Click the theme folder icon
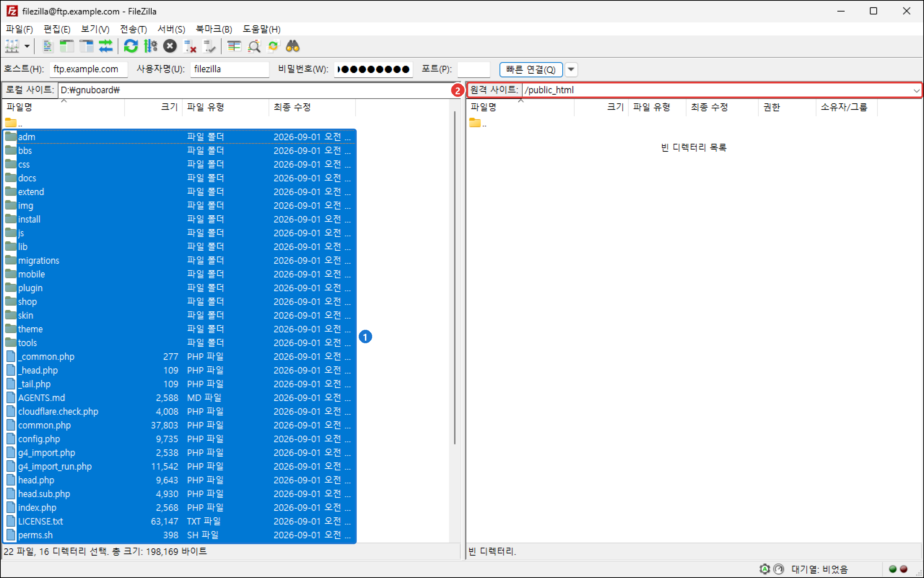The image size is (924, 578). click(11, 329)
